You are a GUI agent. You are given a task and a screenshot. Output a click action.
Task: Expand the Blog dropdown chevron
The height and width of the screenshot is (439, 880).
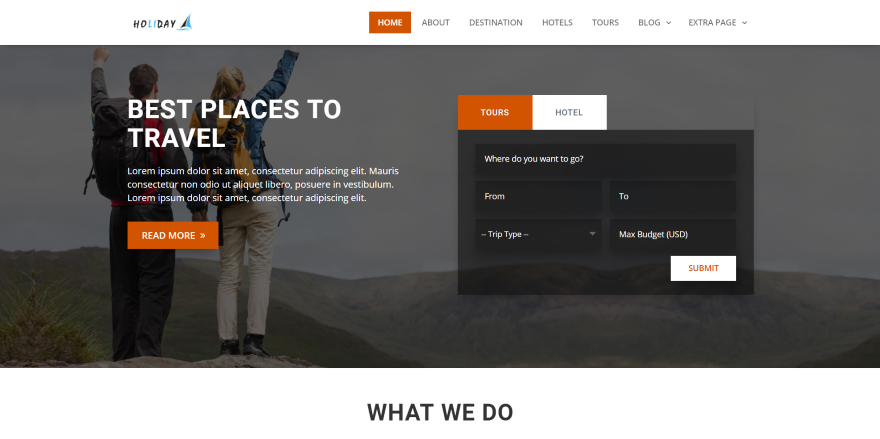click(668, 23)
